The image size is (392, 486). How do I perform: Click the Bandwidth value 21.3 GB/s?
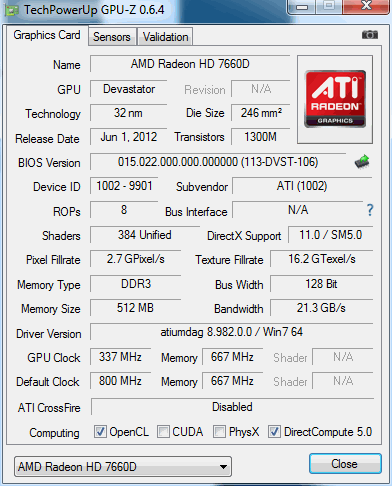(x=322, y=308)
